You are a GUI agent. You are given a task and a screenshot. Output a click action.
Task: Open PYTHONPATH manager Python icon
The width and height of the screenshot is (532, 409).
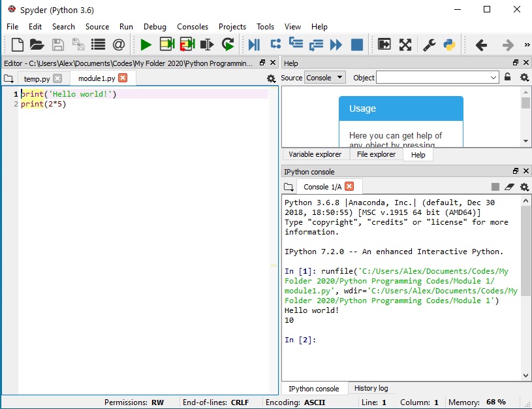pos(449,44)
